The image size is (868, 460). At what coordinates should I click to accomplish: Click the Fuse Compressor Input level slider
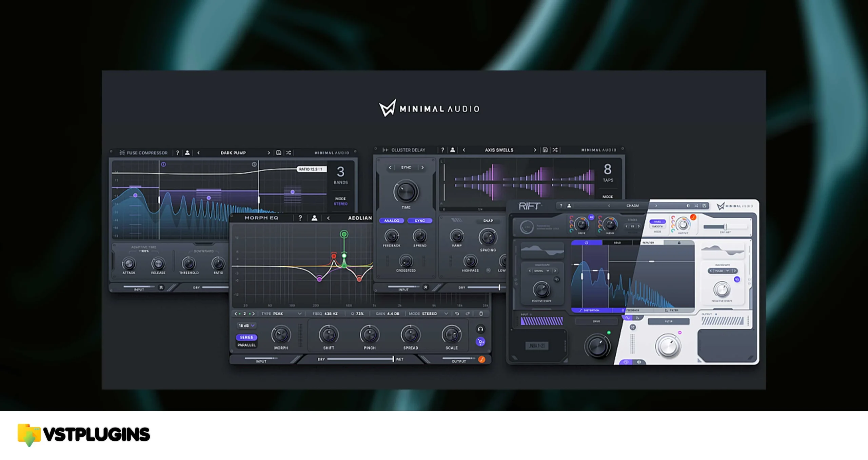[x=139, y=287]
